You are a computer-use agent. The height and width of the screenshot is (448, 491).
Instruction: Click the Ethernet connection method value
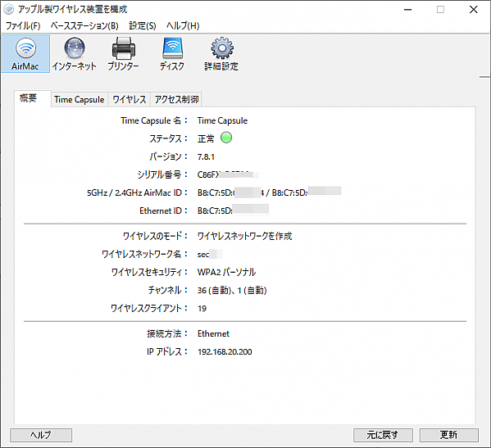tap(213, 334)
